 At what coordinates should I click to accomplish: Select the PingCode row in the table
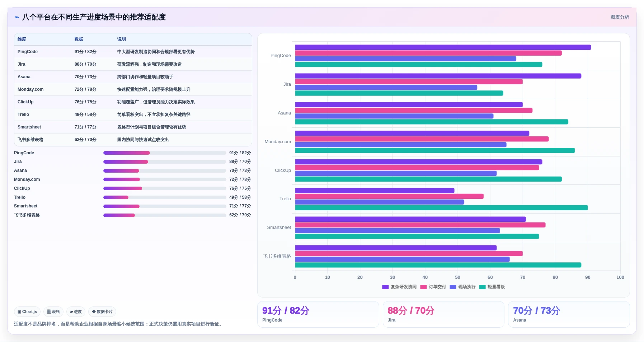coord(133,52)
